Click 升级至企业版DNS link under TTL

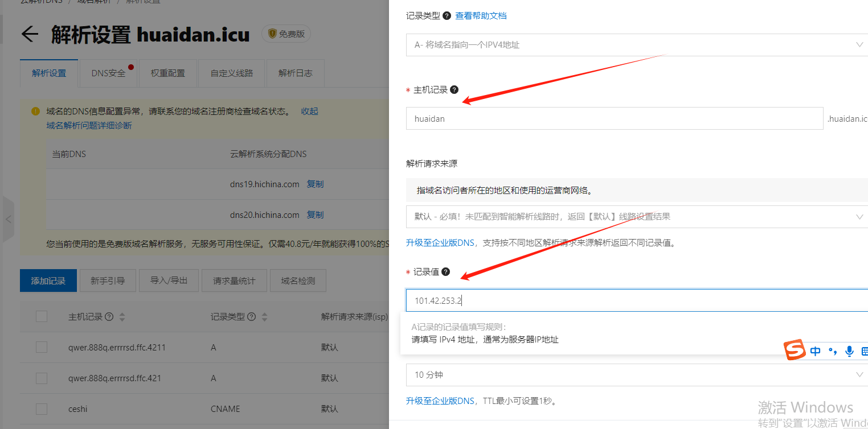click(x=440, y=401)
